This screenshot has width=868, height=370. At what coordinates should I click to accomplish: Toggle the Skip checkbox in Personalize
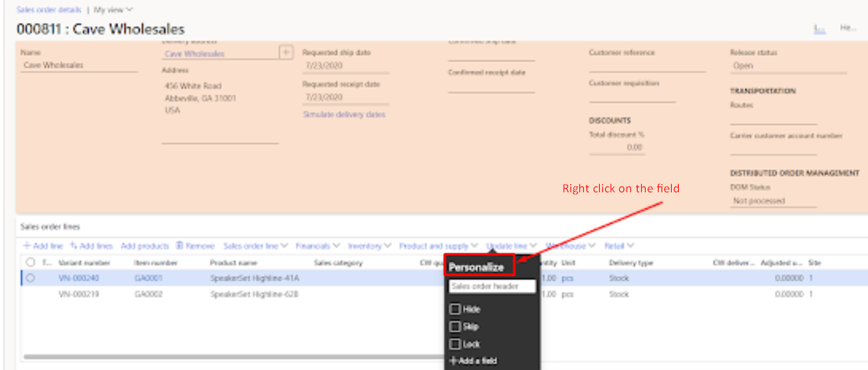pos(454,327)
